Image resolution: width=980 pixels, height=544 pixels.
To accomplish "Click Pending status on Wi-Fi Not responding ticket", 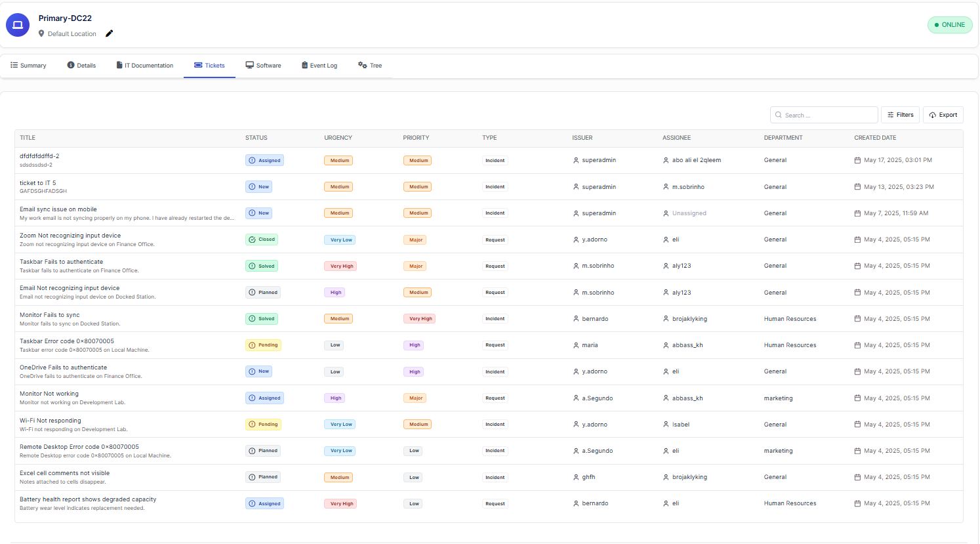I will tap(263, 425).
